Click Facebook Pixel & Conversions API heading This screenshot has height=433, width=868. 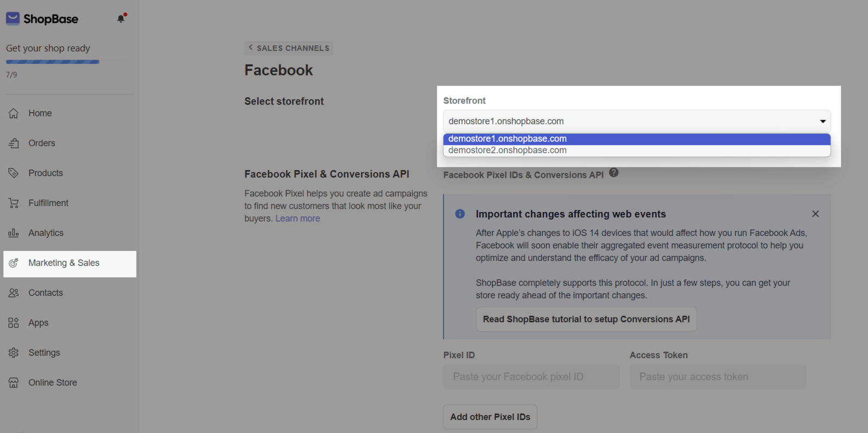(327, 174)
